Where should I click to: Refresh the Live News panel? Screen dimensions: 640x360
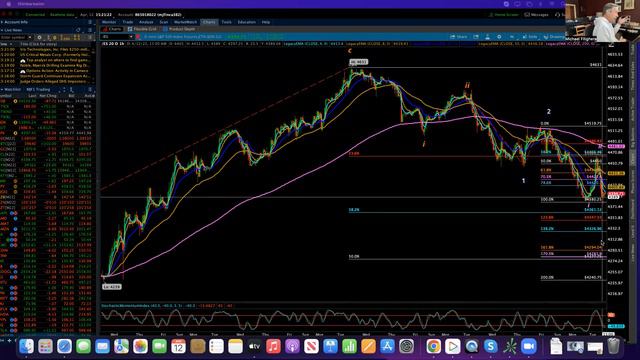click(x=78, y=30)
